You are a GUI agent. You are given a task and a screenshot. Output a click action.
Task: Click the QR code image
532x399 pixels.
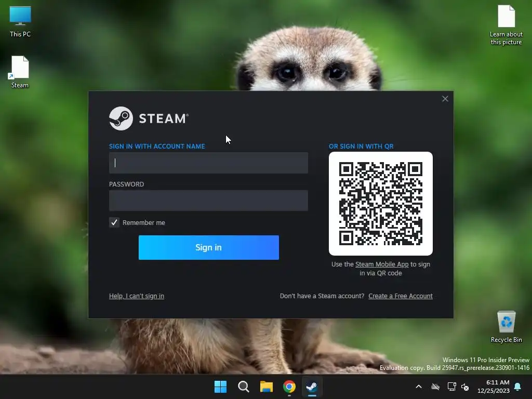point(381,204)
